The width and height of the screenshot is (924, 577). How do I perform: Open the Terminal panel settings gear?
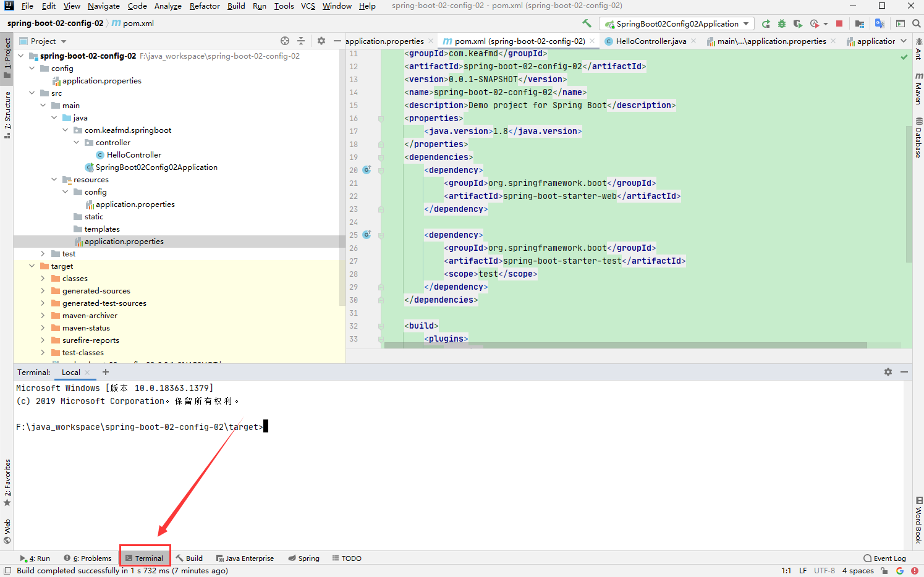pyautogui.click(x=888, y=372)
